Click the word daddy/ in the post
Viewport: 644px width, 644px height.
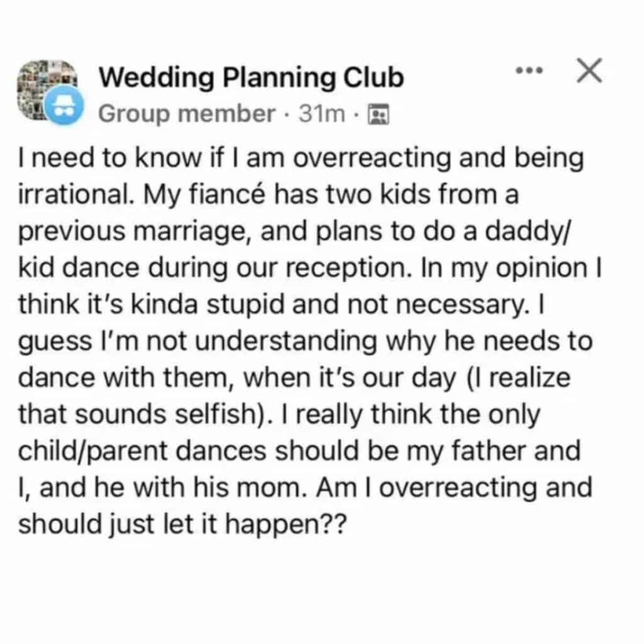coord(528,231)
